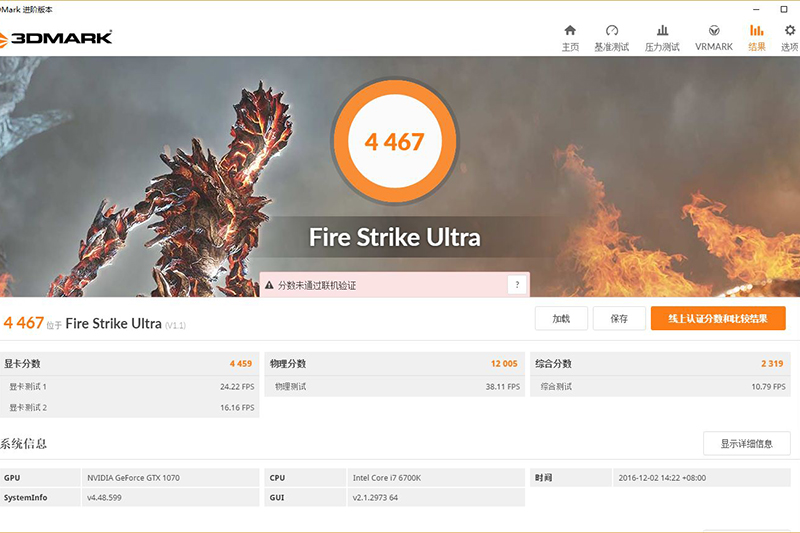Click the large 4 467 score circle
The width and height of the screenshot is (800, 533).
tap(394, 141)
